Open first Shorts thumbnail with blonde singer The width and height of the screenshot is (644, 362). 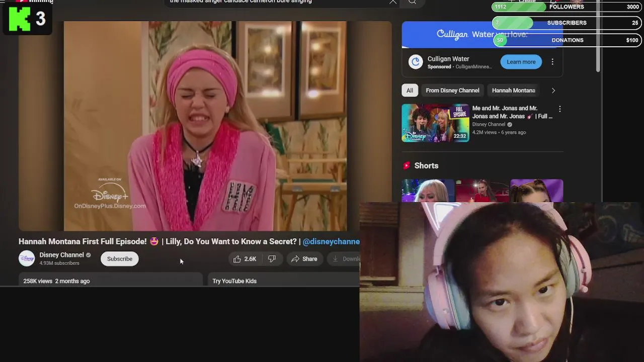pyautogui.click(x=428, y=191)
